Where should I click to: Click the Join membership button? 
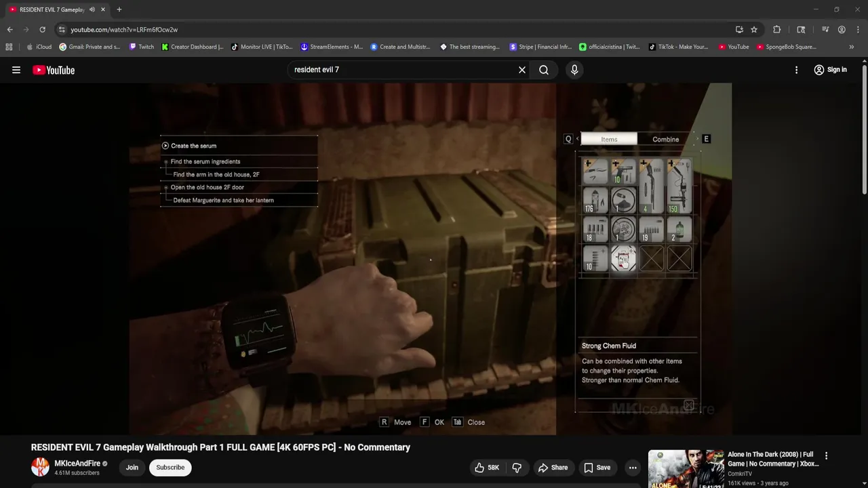coord(132,467)
